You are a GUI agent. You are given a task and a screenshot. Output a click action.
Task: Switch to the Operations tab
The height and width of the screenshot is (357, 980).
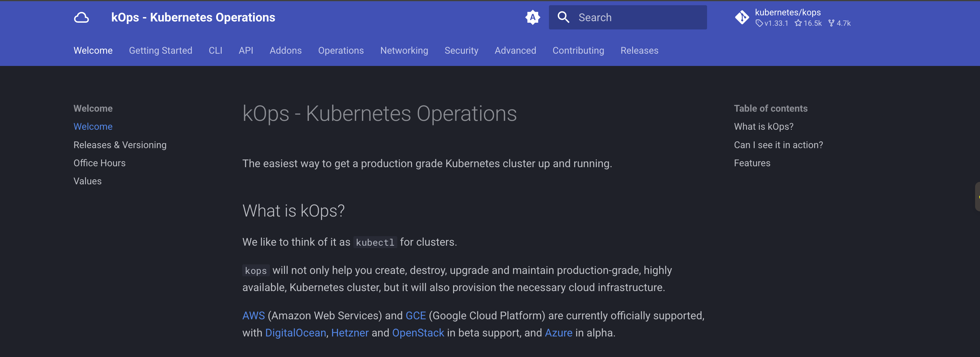(340, 51)
